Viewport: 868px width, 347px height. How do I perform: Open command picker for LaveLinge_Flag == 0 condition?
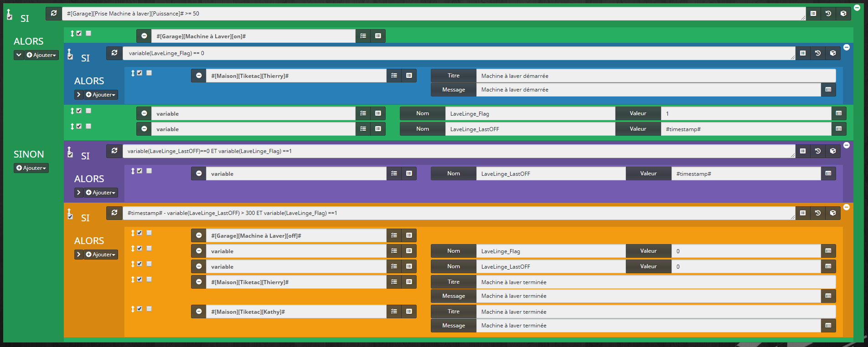(x=803, y=53)
